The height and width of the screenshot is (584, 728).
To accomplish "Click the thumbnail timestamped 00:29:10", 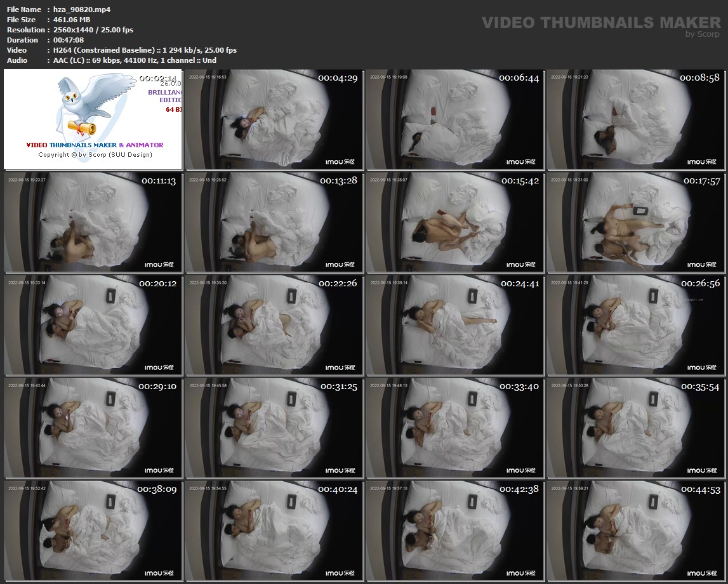I will pyautogui.click(x=93, y=428).
